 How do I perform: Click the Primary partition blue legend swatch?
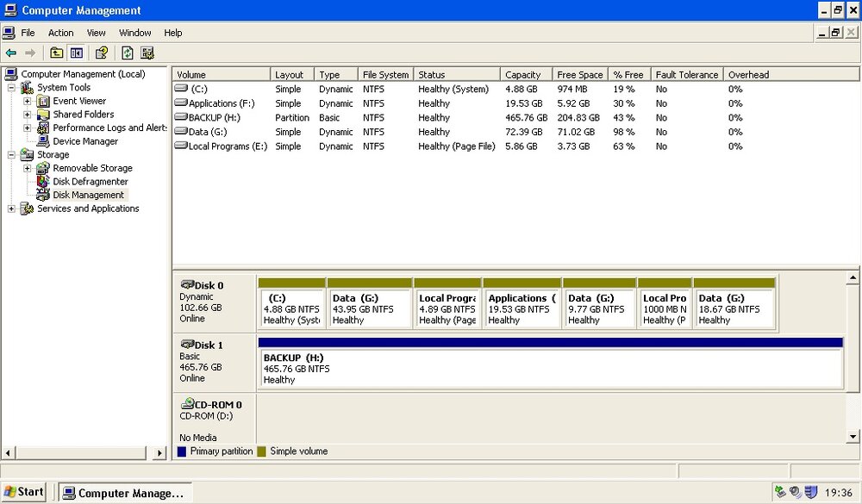tap(182, 451)
